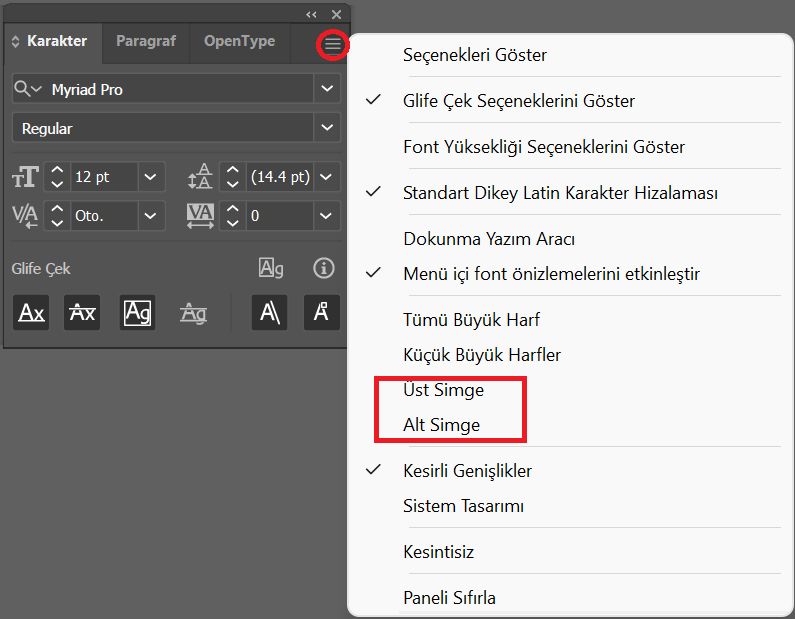This screenshot has width=795, height=619.
Task: Click the tracking VA icon
Action: 200,216
